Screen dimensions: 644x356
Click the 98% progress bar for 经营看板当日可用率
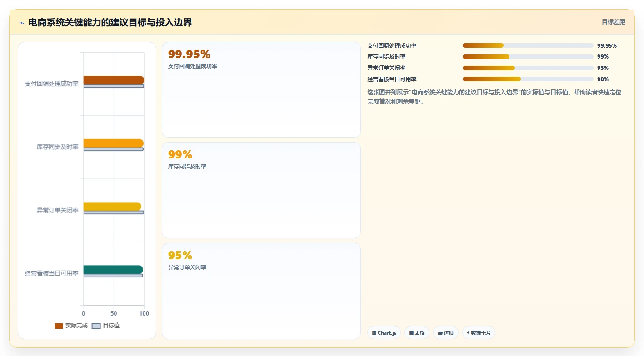(x=528, y=79)
